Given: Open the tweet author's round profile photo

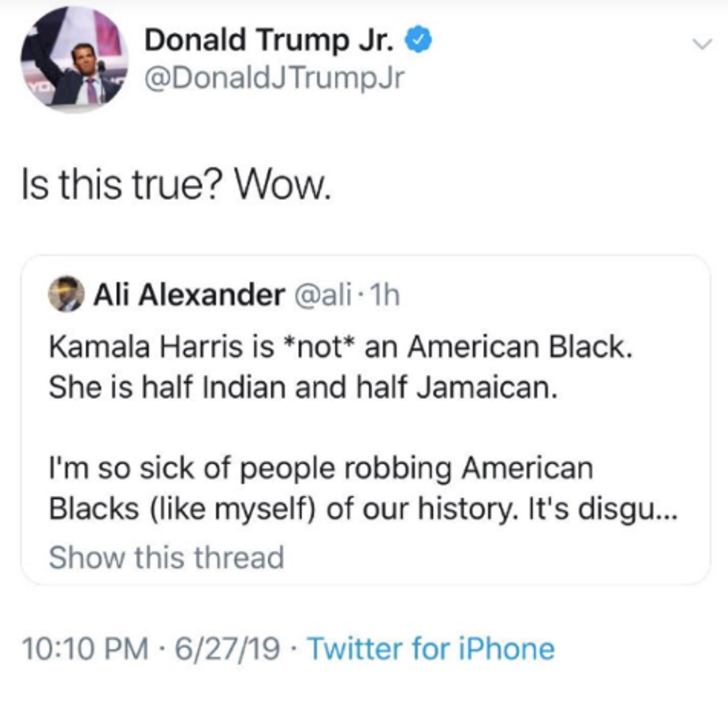Looking at the screenshot, I should 74,61.
